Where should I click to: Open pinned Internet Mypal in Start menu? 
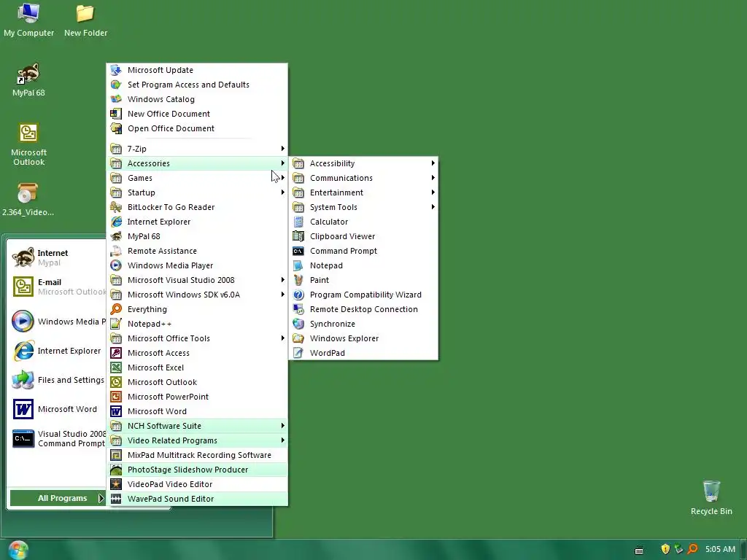[x=57, y=257]
